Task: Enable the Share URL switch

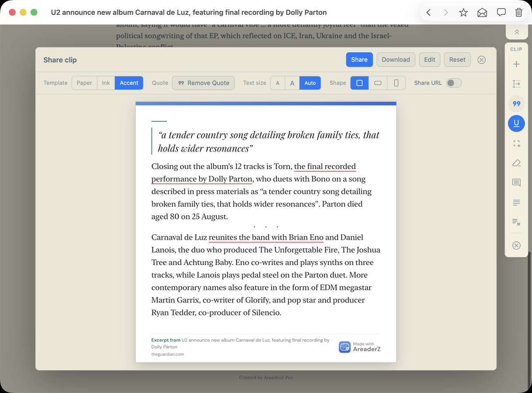Action: (454, 83)
